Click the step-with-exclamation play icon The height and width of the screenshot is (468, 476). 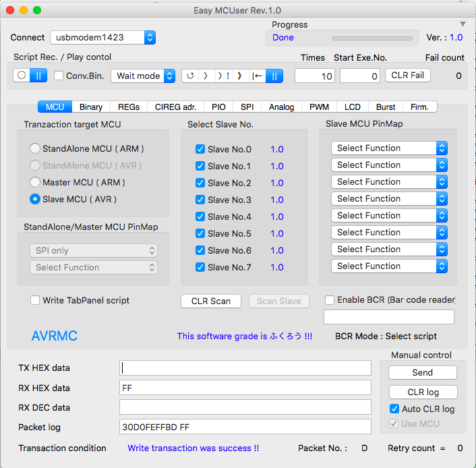click(x=224, y=76)
